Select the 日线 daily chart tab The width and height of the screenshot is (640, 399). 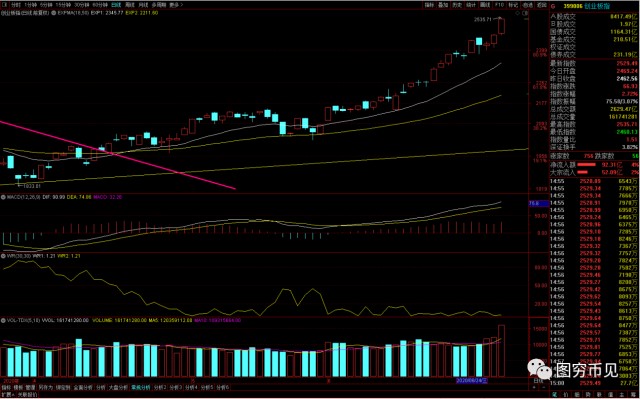(x=116, y=5)
